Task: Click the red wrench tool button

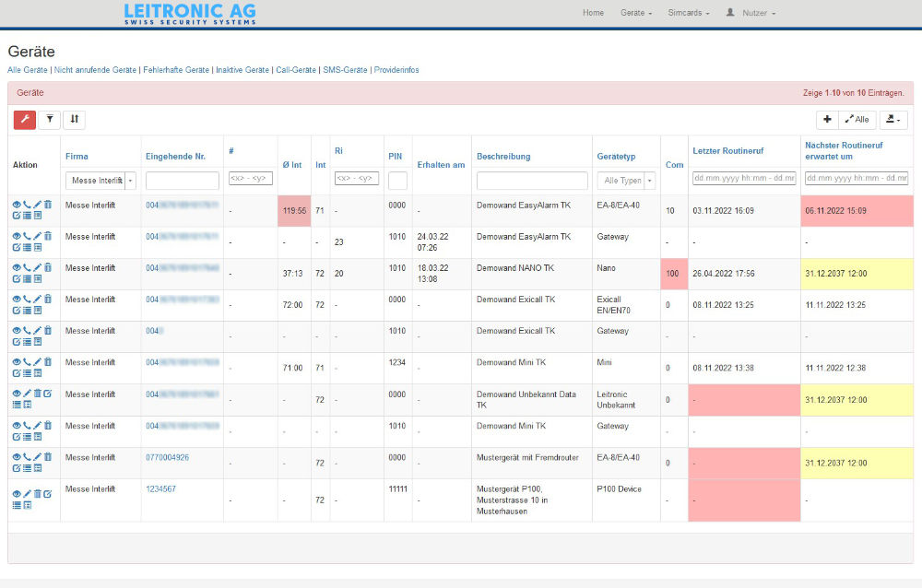Action: click(25, 119)
